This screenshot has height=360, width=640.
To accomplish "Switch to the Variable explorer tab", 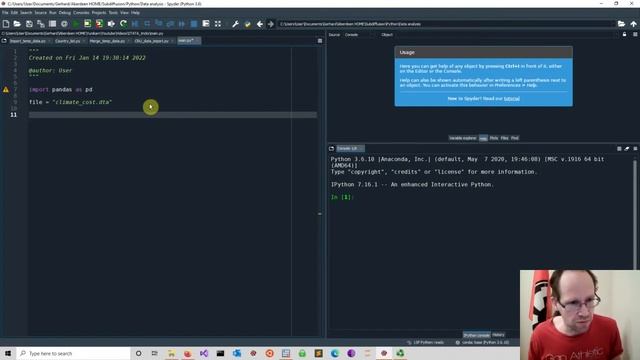I will pos(462,138).
